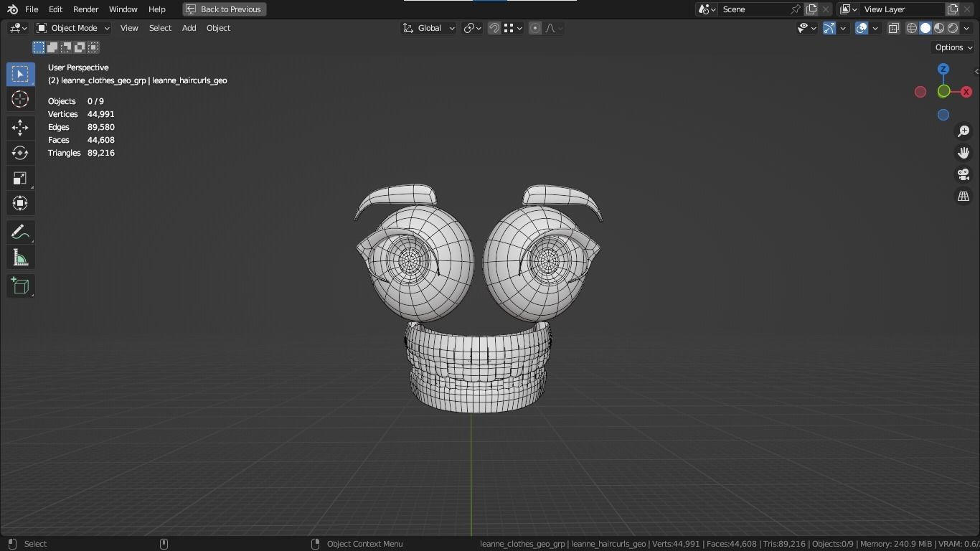Open the Object Mode dropdown

pyautogui.click(x=72, y=28)
